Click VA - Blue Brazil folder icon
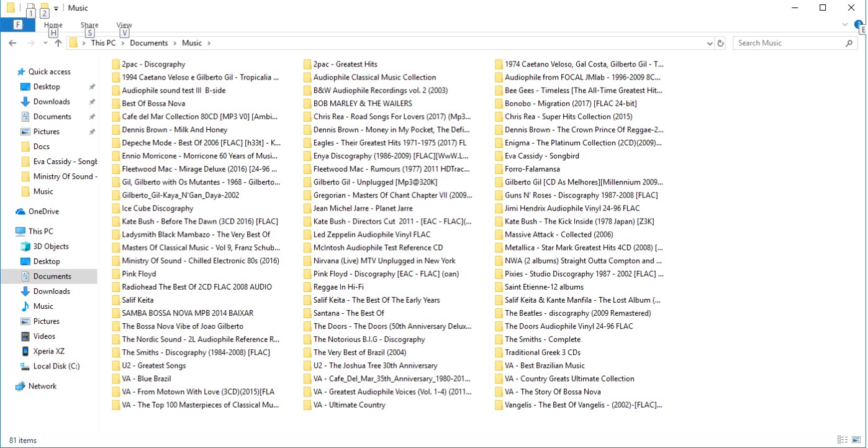 click(x=115, y=378)
